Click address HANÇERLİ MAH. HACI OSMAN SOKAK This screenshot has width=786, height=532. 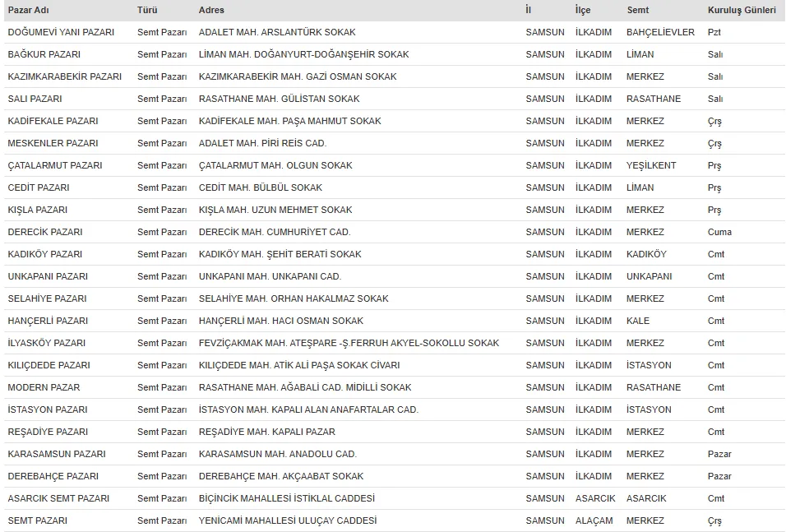281,321
